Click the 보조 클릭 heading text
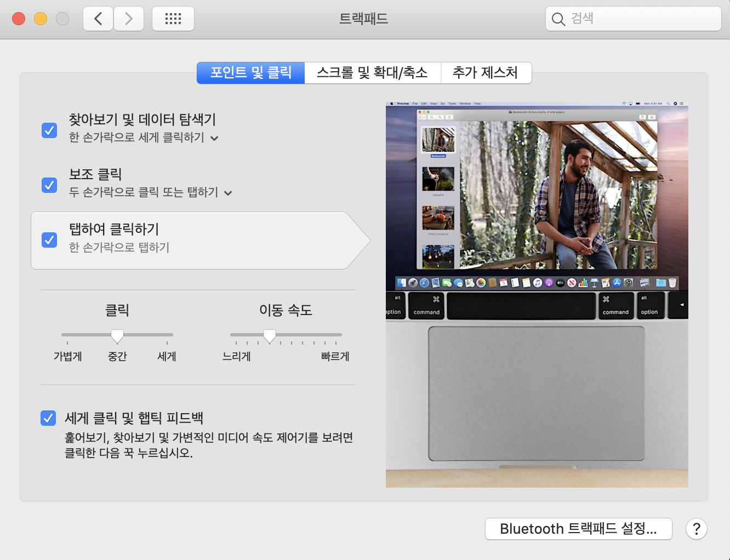Viewport: 730px width, 560px height. (x=95, y=174)
